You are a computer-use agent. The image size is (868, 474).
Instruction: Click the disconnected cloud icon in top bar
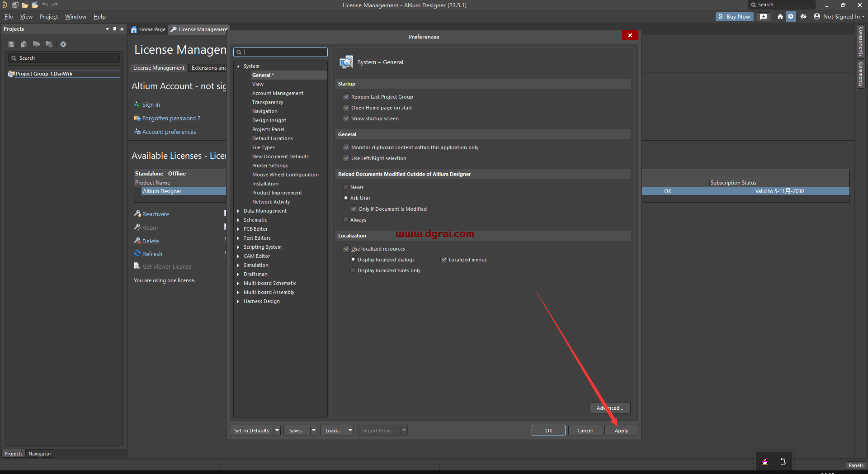pyautogui.click(x=803, y=17)
